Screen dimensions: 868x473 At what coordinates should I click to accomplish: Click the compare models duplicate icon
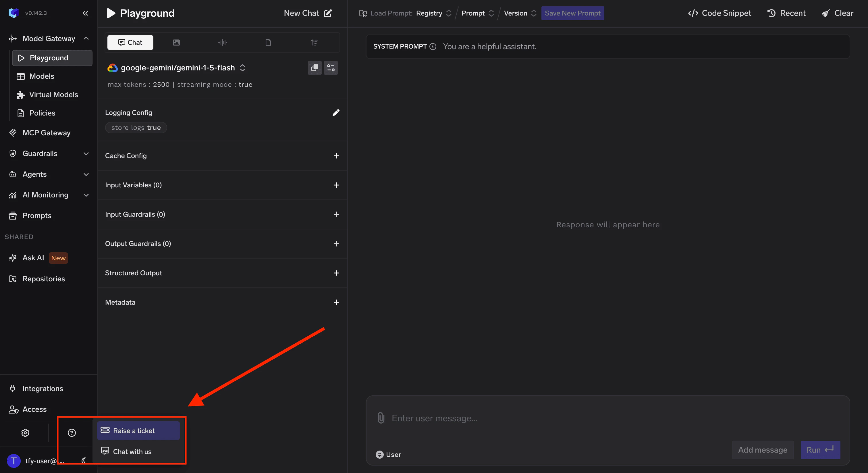(315, 68)
